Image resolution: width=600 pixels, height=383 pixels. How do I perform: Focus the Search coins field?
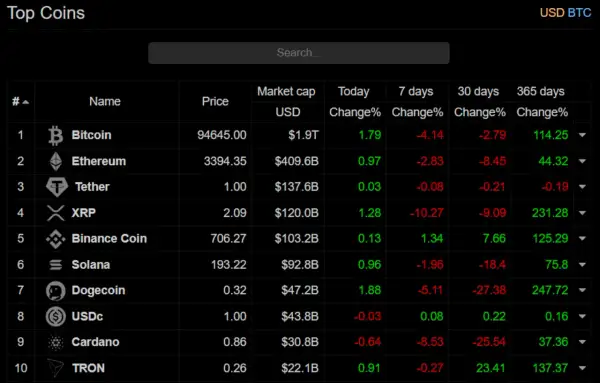click(298, 53)
